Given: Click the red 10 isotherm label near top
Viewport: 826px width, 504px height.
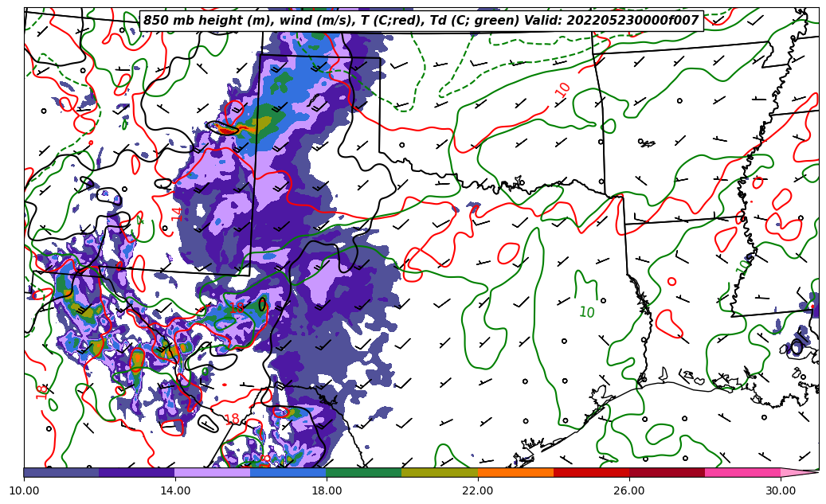Looking at the screenshot, I should click(x=563, y=89).
